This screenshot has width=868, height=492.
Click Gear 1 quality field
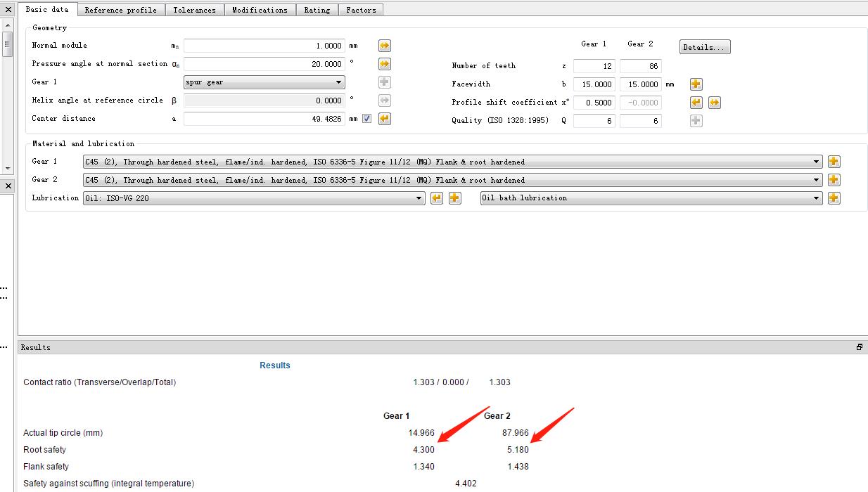point(594,121)
